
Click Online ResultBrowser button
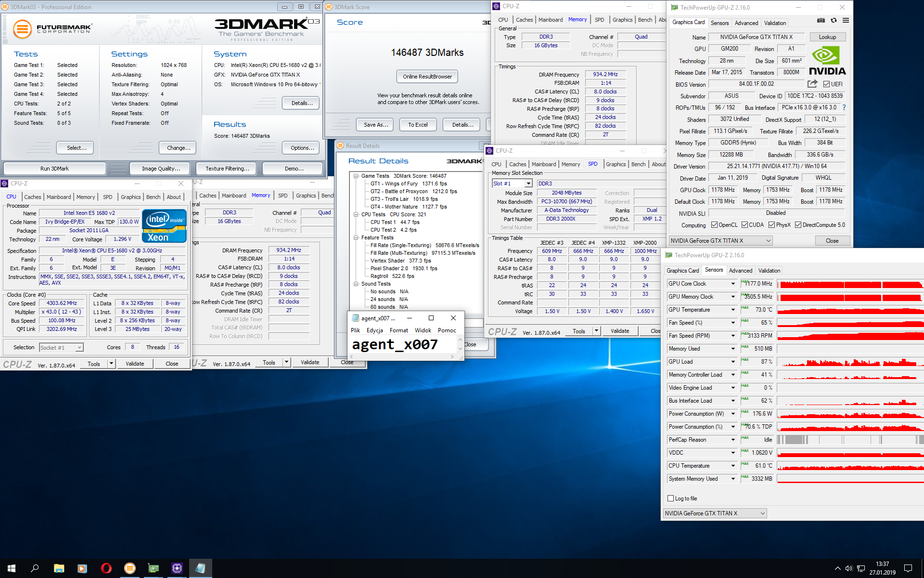[427, 77]
